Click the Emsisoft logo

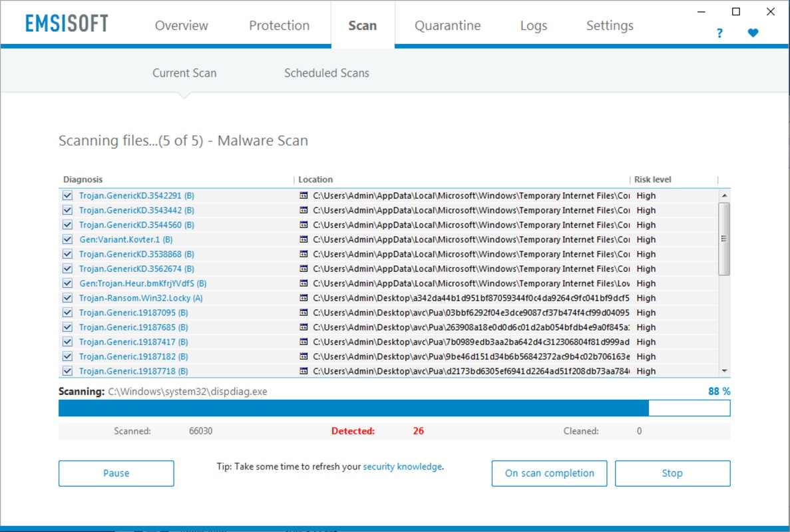click(67, 24)
